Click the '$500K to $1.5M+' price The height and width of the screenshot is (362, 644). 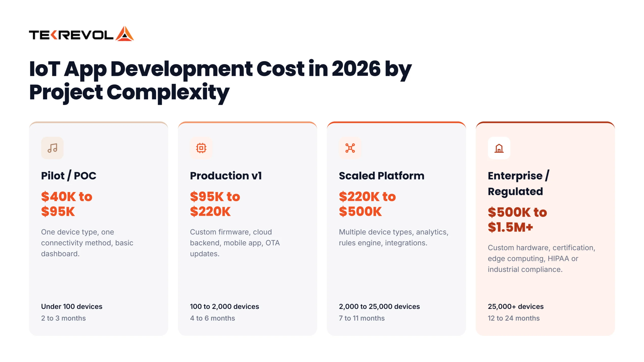click(517, 219)
